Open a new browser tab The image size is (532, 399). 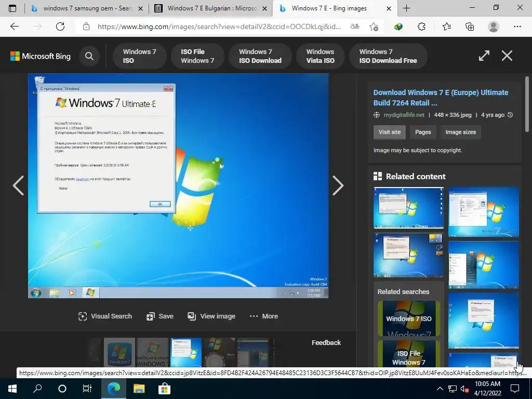tap(406, 8)
